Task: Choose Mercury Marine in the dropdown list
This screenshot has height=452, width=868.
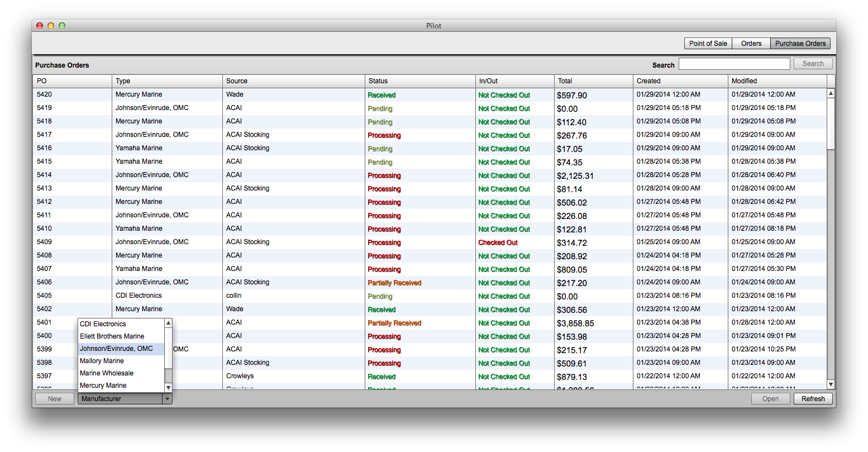Action: (x=121, y=386)
